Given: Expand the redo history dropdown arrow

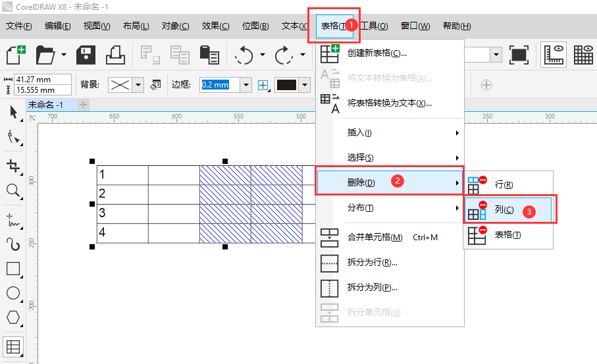Looking at the screenshot, I should pyautogui.click(x=303, y=55).
